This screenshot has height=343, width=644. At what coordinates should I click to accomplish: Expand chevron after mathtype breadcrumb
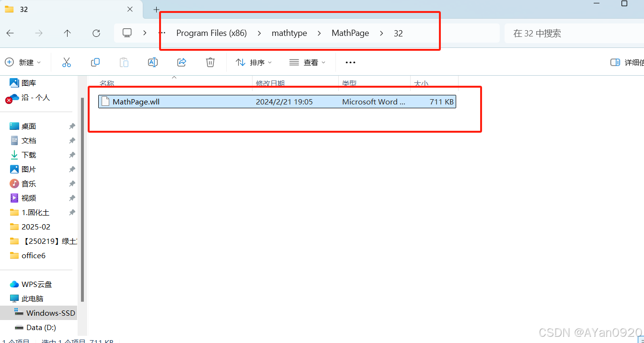(319, 33)
